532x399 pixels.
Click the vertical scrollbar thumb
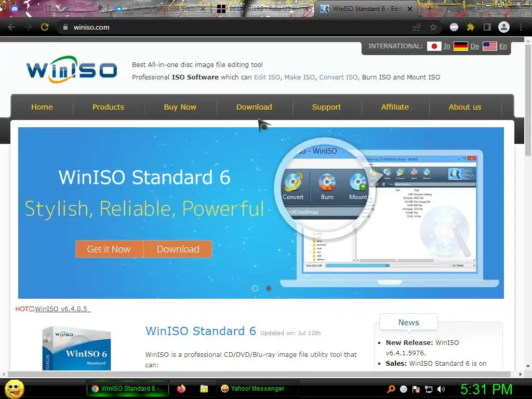[528, 100]
